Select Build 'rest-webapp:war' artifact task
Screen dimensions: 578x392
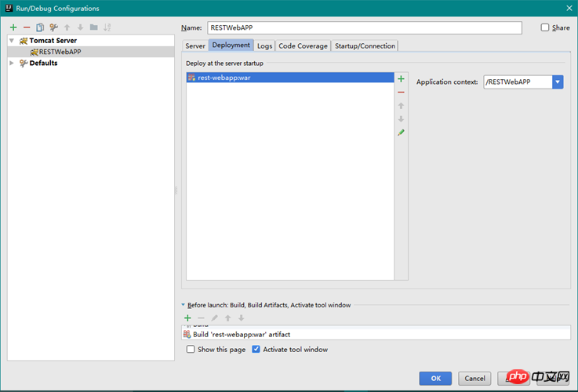coord(376,334)
